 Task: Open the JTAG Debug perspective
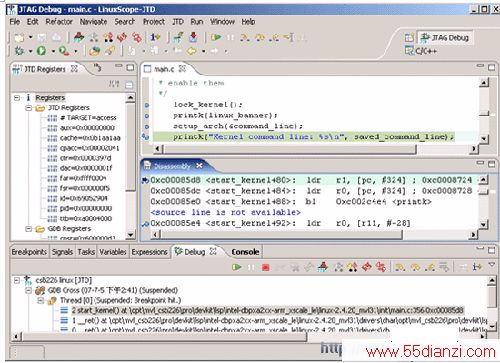[445, 38]
